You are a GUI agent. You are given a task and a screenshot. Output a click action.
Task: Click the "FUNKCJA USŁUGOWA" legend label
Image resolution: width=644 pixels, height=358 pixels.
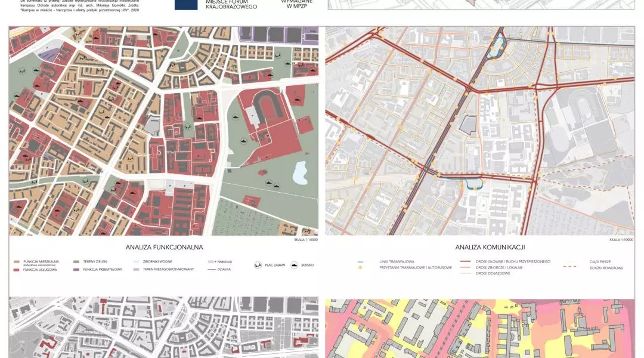41,270
